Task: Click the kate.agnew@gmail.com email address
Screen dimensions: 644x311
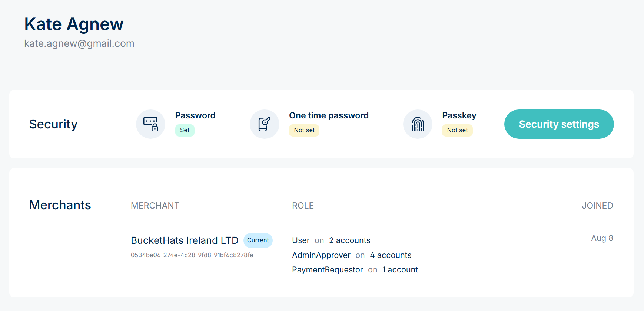Action: point(79,43)
